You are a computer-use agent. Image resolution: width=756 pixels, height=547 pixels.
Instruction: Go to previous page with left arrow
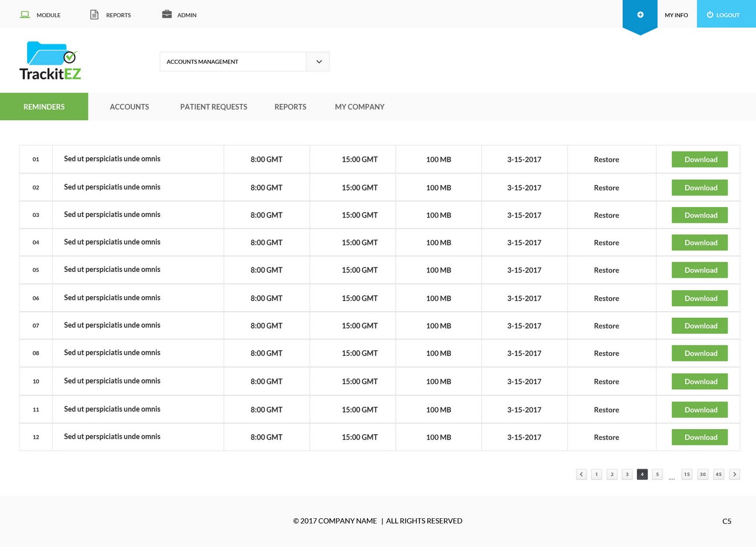pyautogui.click(x=581, y=474)
